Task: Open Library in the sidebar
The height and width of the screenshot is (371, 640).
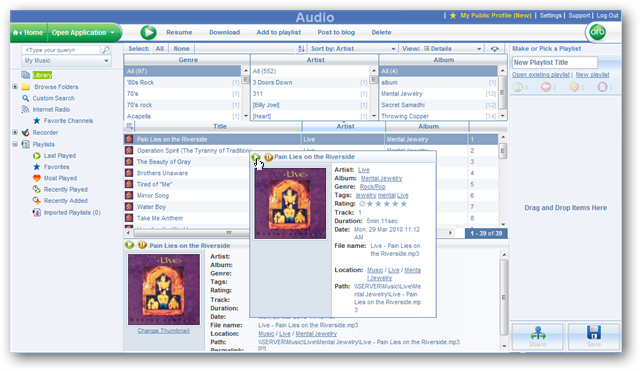Action: pos(42,75)
